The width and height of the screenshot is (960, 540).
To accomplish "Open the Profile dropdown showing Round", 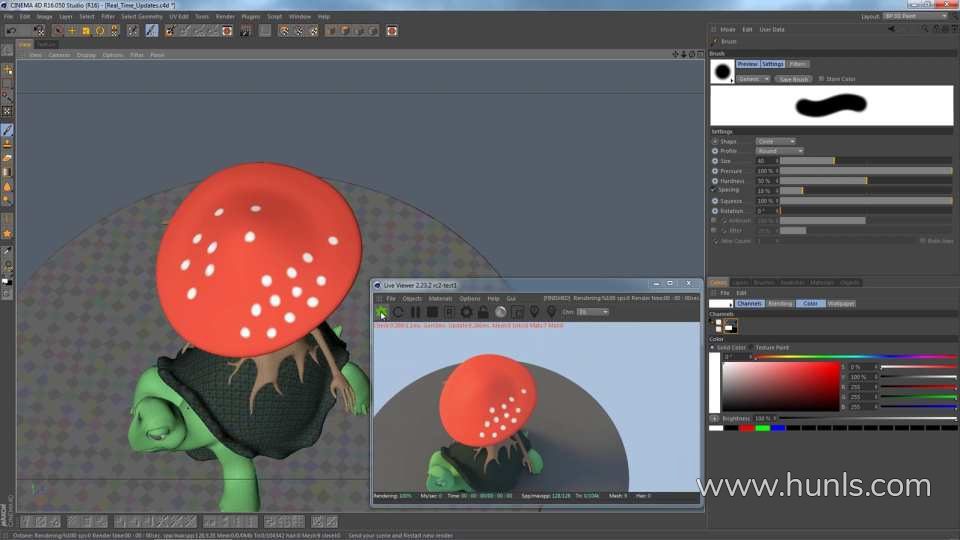I will coord(779,151).
